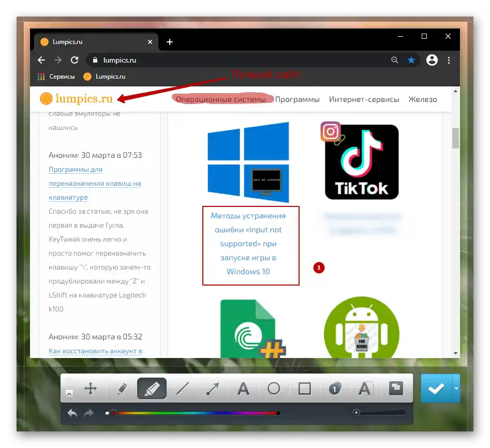Select the highlighter marker tool
The width and height of the screenshot is (490, 448).
pos(152,389)
